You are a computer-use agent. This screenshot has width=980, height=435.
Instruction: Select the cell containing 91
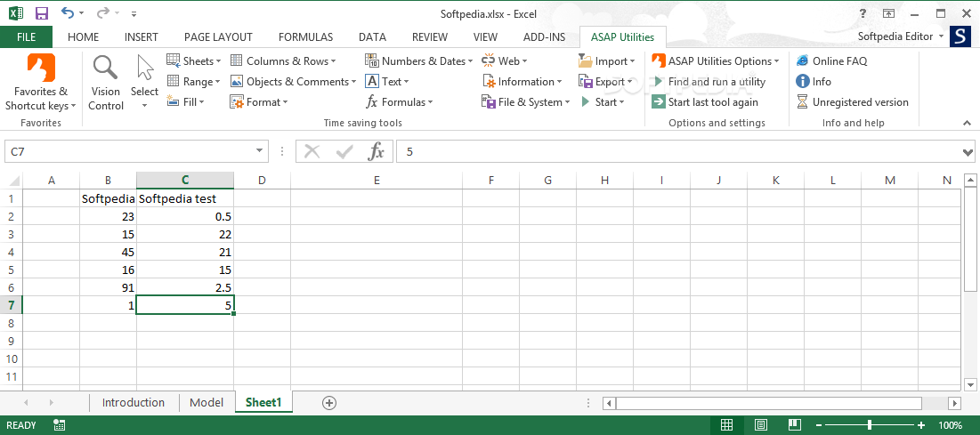[108, 287]
